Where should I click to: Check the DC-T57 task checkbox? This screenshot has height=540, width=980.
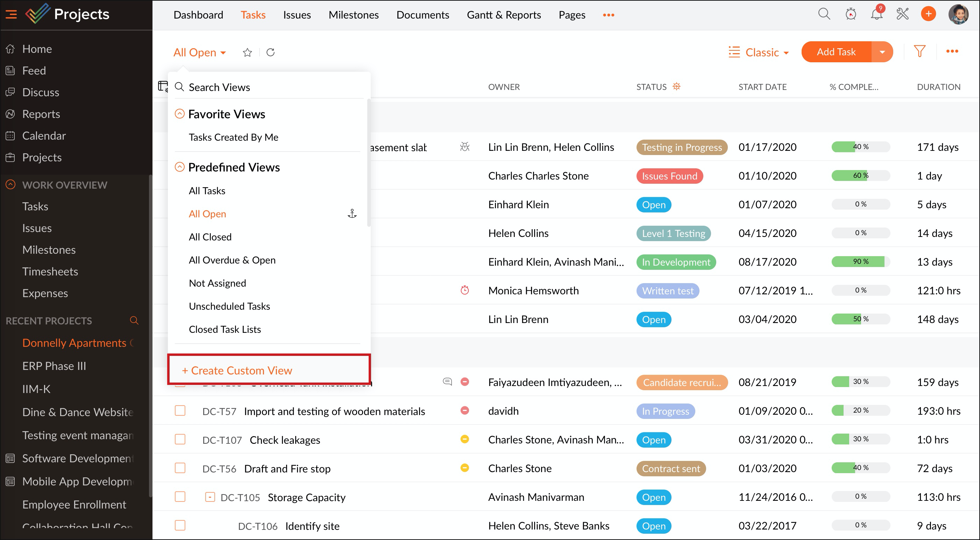180,411
